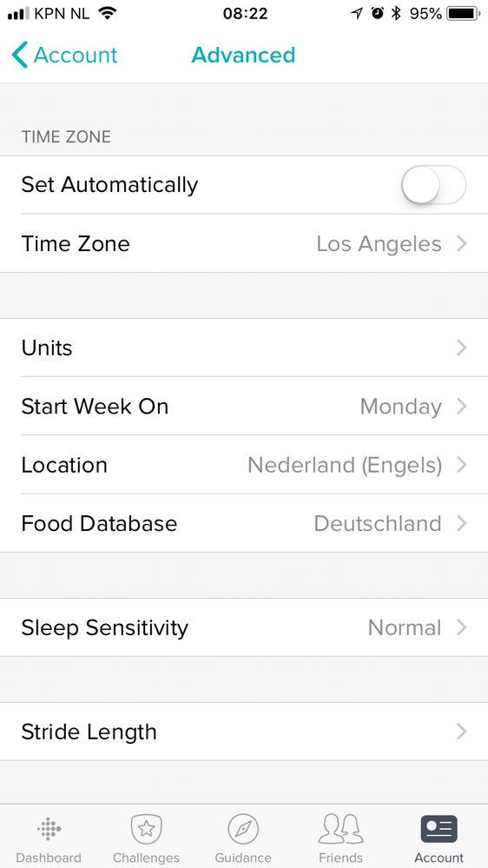Tap the Account card icon
This screenshot has width=488, height=868.
coord(439,829)
